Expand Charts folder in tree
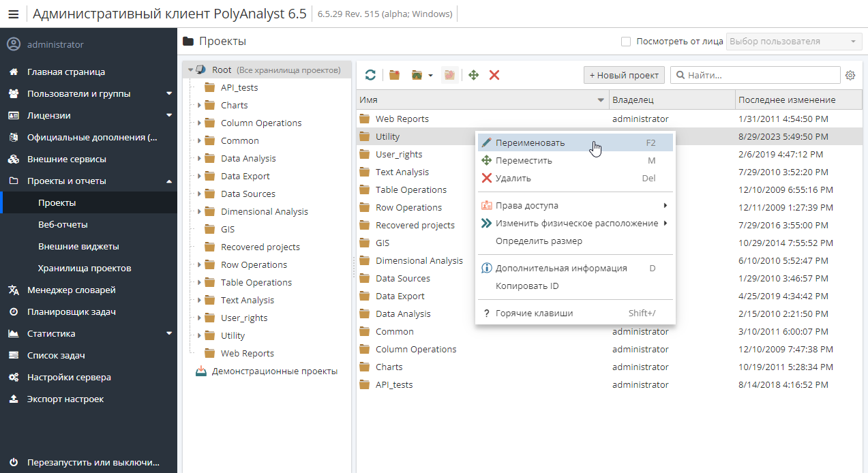Viewport: 868px width, 473px height. pos(199,105)
